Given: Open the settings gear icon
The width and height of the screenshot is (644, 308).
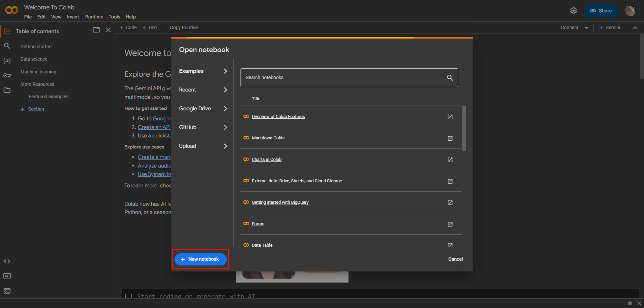Looking at the screenshot, I should pyautogui.click(x=574, y=11).
